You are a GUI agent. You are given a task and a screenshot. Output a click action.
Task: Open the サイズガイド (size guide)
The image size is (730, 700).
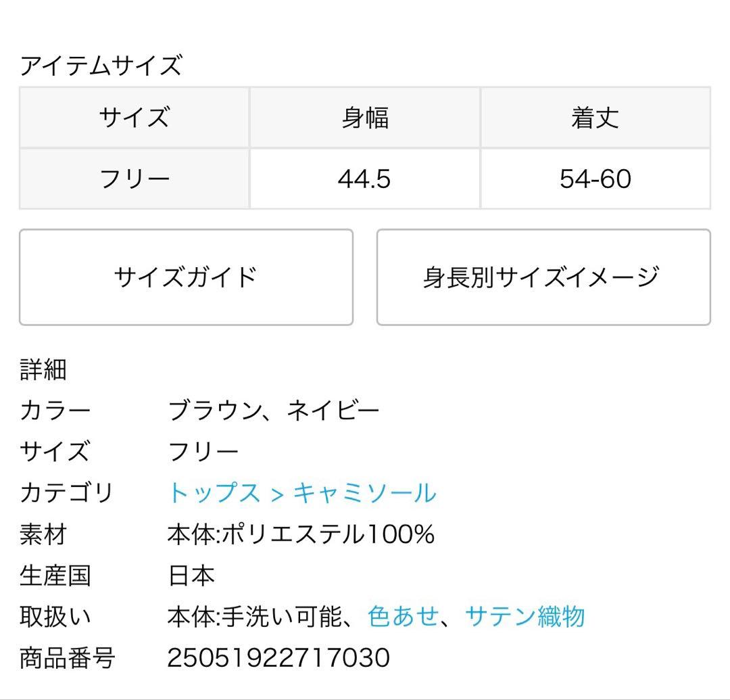coord(187,276)
